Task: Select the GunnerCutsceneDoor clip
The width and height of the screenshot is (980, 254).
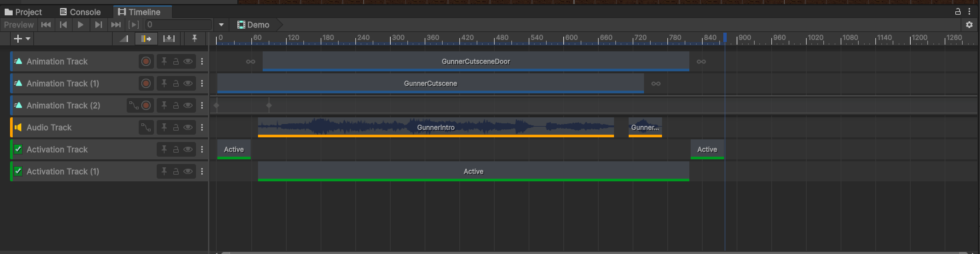Action: pos(476,61)
